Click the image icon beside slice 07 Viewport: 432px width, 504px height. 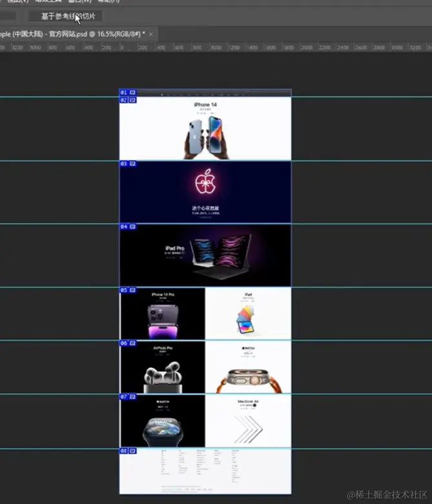coord(132,398)
